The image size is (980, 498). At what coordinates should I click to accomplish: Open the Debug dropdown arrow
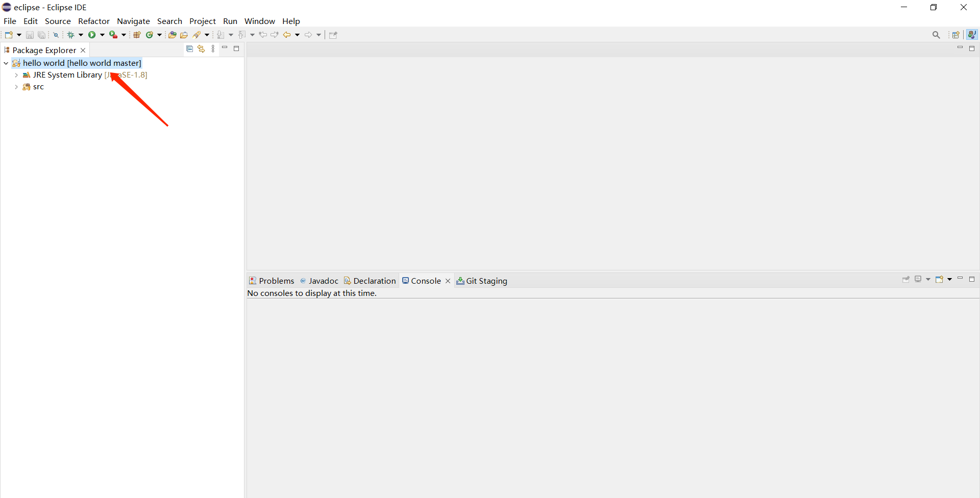tap(81, 35)
